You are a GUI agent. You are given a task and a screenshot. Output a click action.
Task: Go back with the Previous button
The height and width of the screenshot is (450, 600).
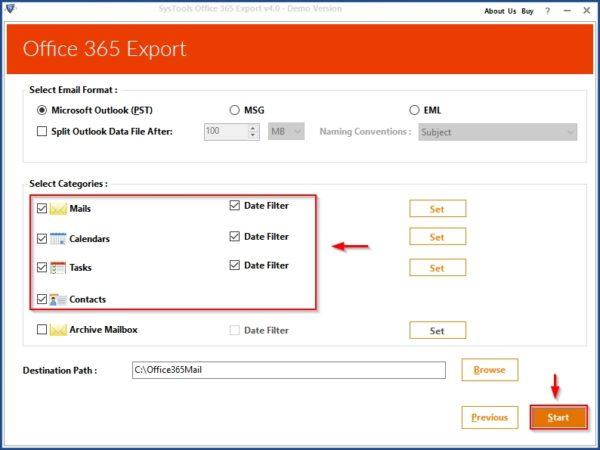click(490, 417)
